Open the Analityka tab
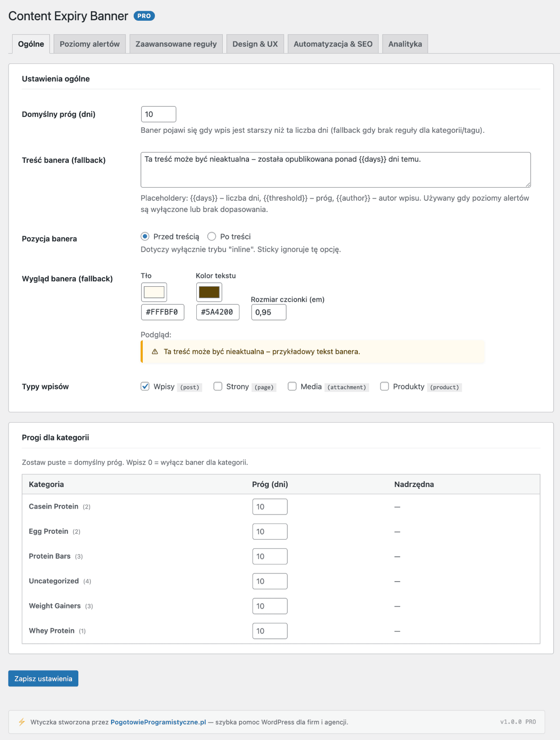 405,44
